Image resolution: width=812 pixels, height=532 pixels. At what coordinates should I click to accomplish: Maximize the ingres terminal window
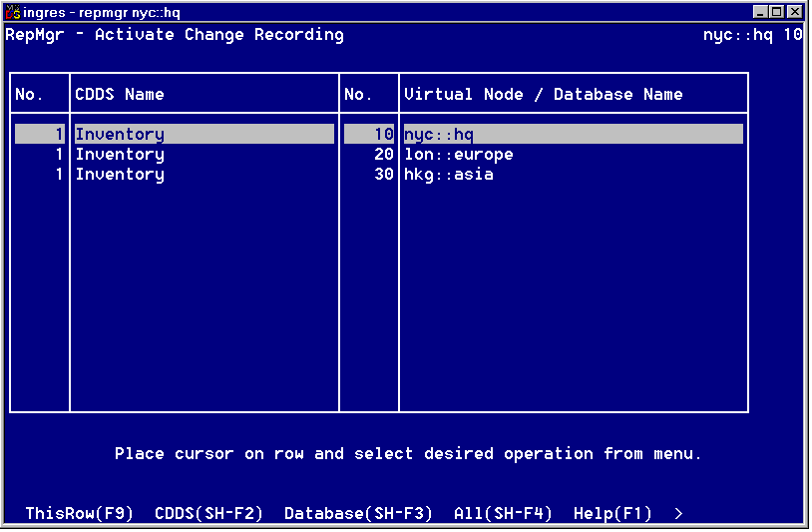(x=777, y=11)
